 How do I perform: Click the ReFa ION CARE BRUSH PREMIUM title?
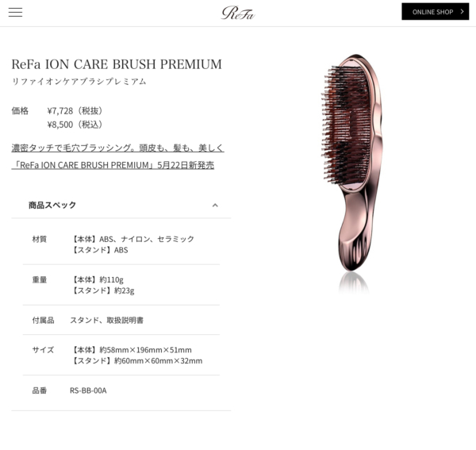tap(117, 64)
